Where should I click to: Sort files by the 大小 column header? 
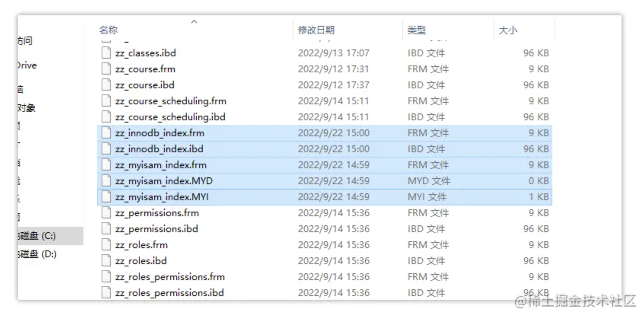(x=508, y=30)
